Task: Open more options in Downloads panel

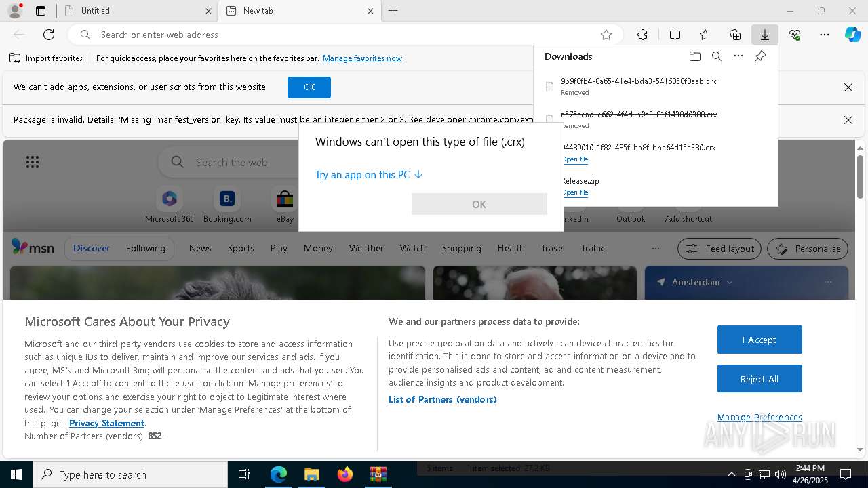Action: pos(738,56)
